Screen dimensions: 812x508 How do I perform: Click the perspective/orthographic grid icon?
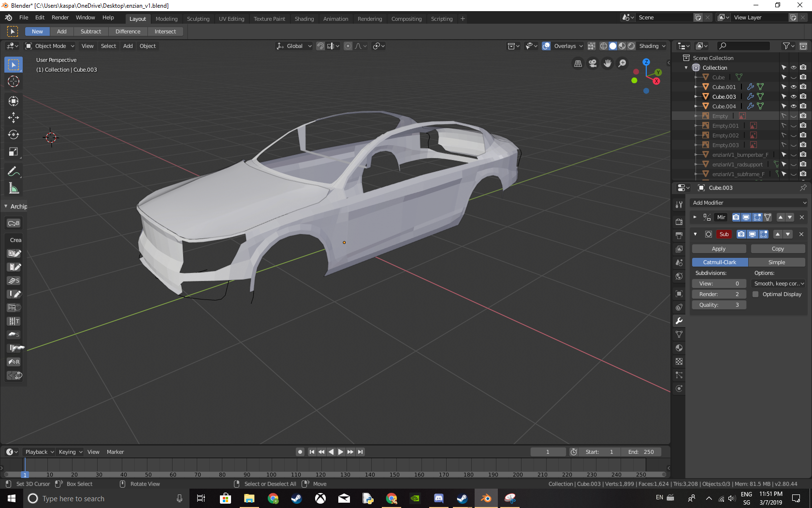click(578, 63)
